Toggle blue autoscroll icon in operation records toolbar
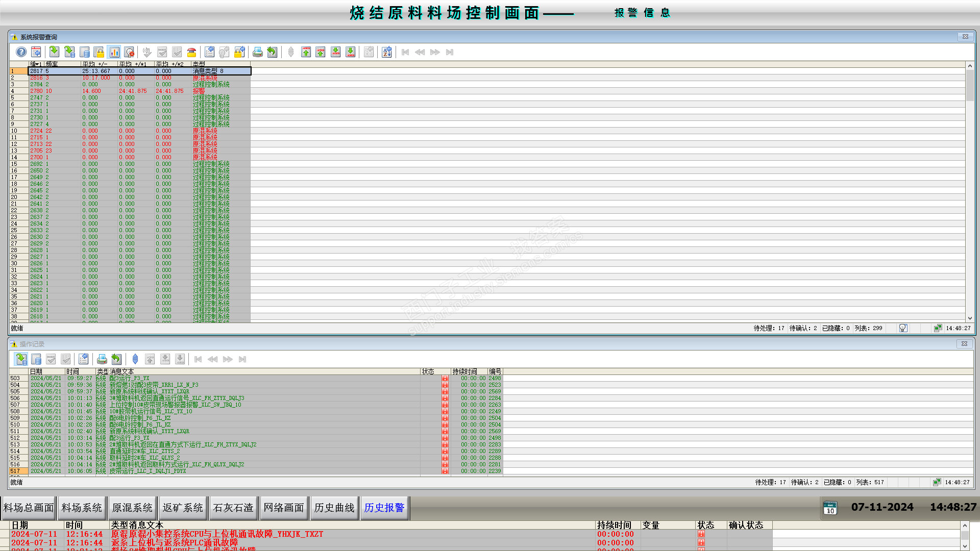 (135, 359)
